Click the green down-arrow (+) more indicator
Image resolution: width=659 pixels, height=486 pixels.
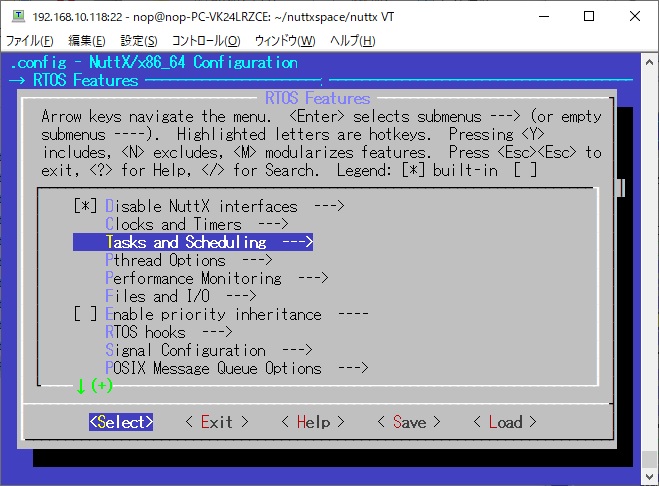(x=95, y=386)
